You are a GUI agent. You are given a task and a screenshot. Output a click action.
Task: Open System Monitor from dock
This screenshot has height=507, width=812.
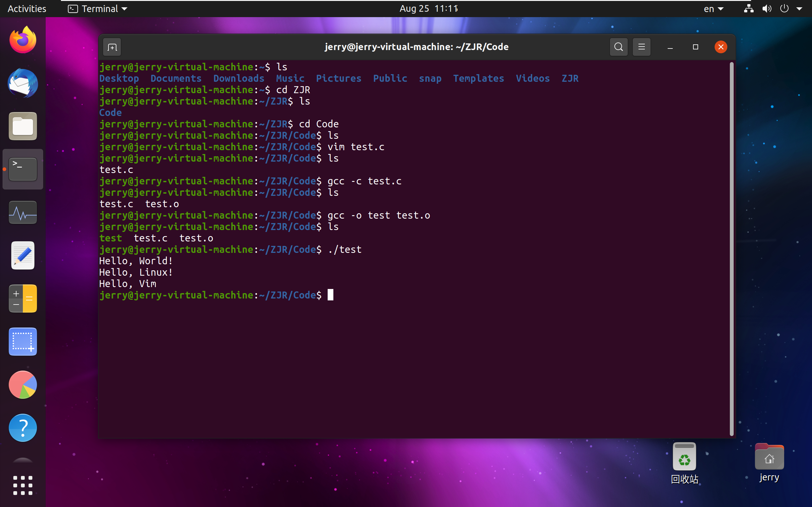[23, 213]
